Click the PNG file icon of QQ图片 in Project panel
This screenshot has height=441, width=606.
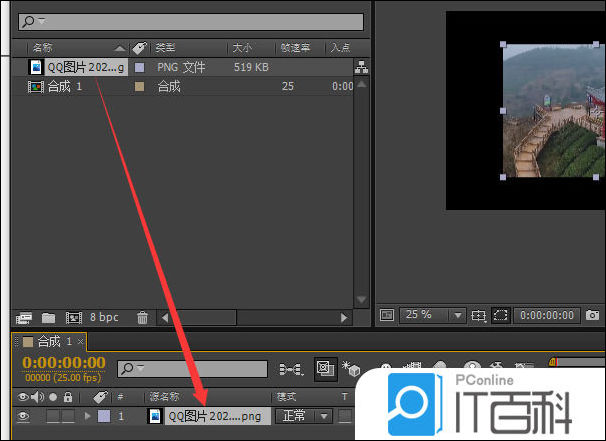click(x=36, y=67)
